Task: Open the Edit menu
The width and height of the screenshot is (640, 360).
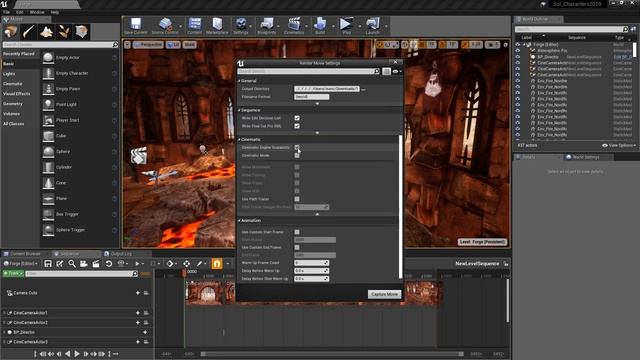Action: (20, 12)
